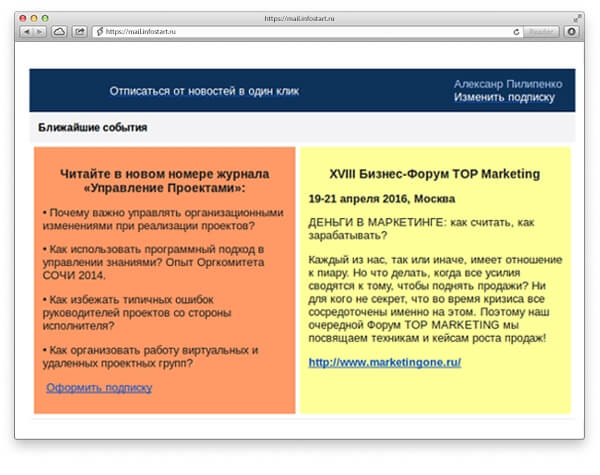Click the bullet about 'типичных ошибок руководителей проектов'
The width and height of the screenshot is (600, 475).
(137, 312)
